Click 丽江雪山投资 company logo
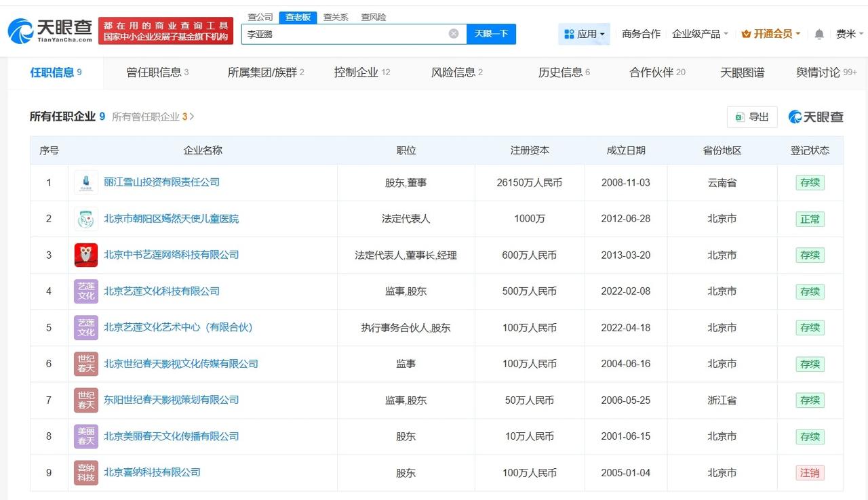Screen dimensions: 868x500 point(85,182)
